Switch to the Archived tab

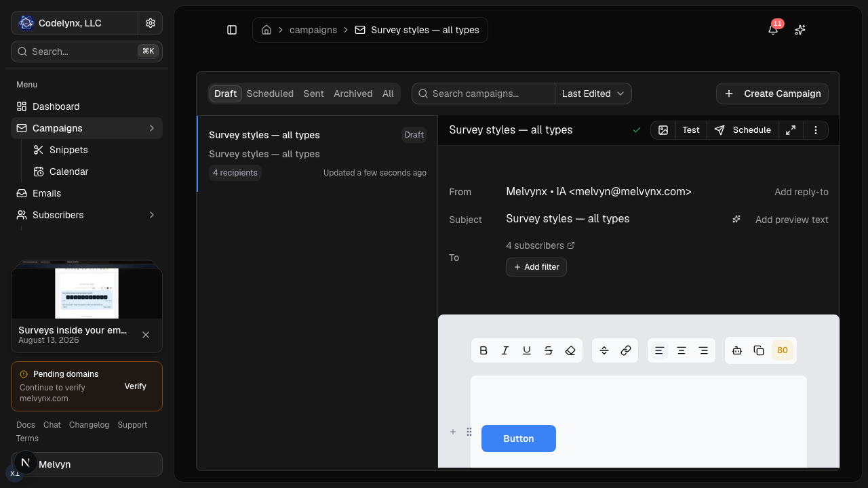click(x=353, y=94)
